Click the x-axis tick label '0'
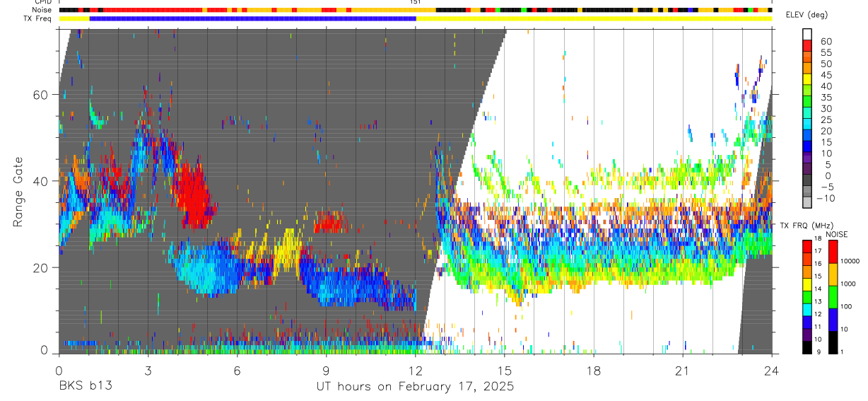Screen dimensions: 868x401 tap(59, 371)
